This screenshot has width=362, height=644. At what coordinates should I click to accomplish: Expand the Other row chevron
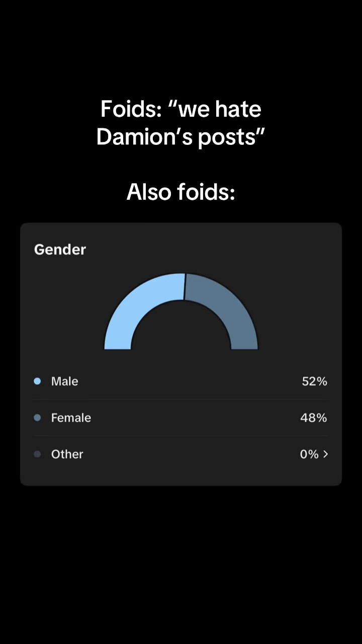[325, 454]
